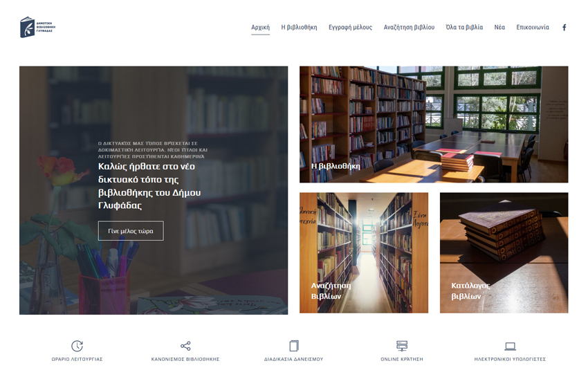Open Αναζήτηση βιβλίου in the navigation

[409, 28]
